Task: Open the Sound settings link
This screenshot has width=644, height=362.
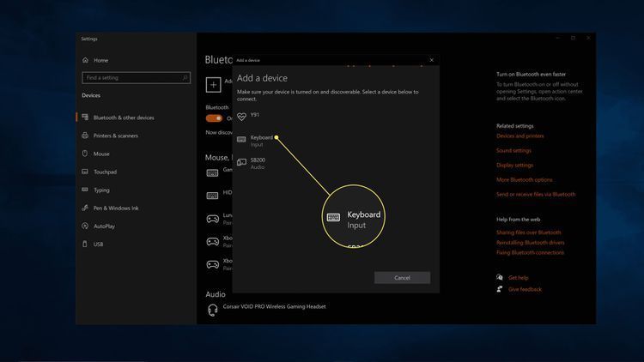Action: tap(513, 150)
